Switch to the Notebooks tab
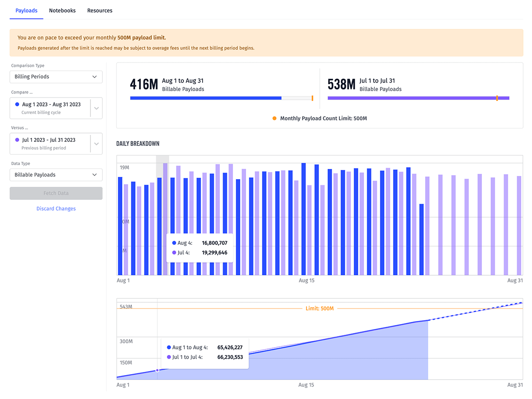This screenshot has width=532, height=399. point(62,10)
